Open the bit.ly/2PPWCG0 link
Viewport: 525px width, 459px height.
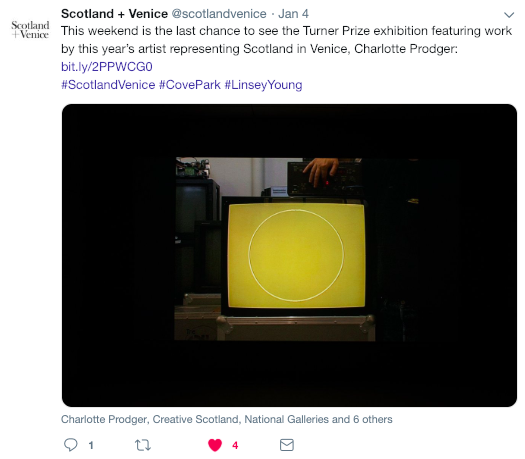[x=107, y=67]
